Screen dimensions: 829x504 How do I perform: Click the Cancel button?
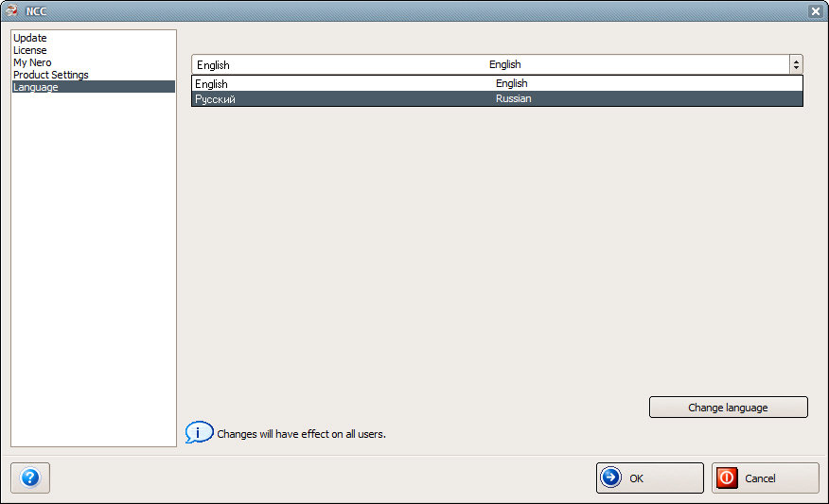(765, 478)
